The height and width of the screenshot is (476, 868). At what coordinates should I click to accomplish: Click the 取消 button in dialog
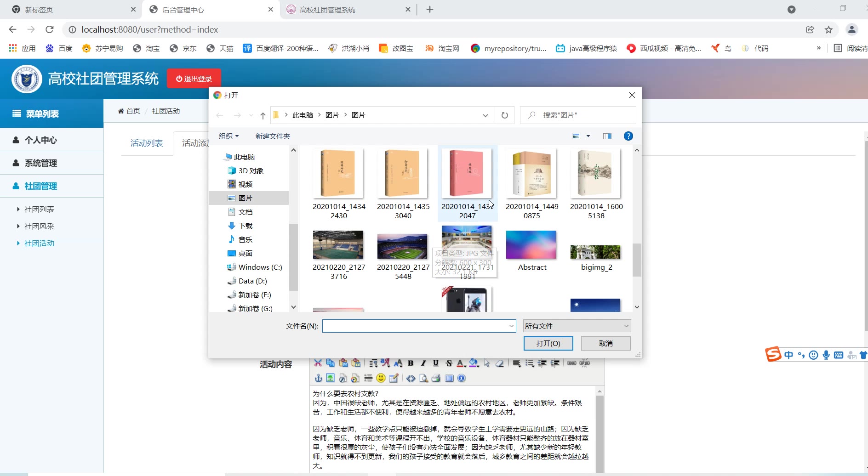605,343
